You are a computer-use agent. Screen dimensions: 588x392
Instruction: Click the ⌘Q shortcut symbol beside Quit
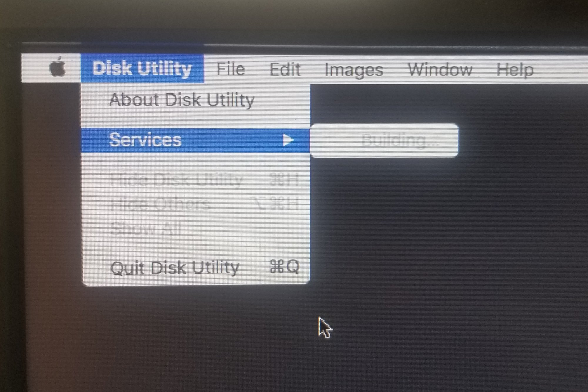tap(285, 267)
